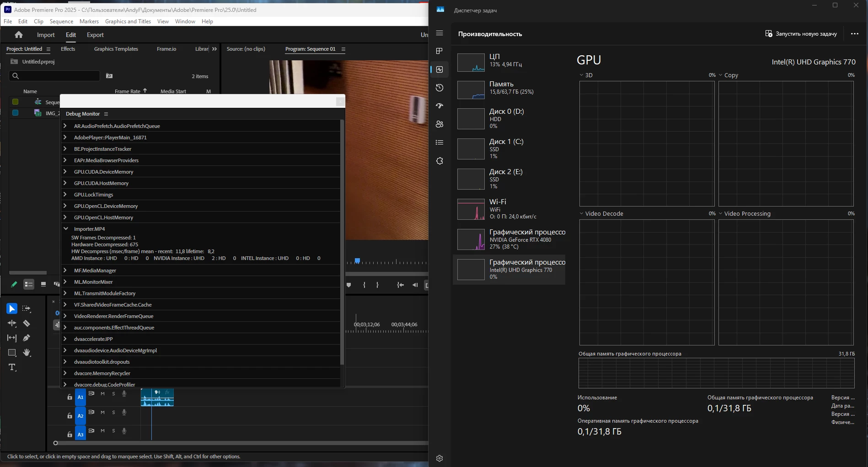The width and height of the screenshot is (868, 467).
Task: Expand MF.MediaManager entry
Action: [65, 270]
